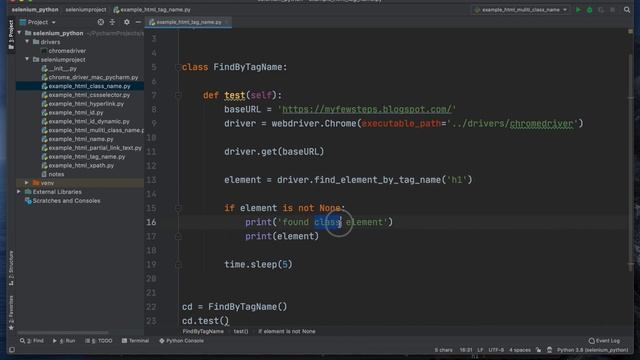The width and height of the screenshot is (640, 360).
Task: Open the Event Log
Action: [x=604, y=341]
